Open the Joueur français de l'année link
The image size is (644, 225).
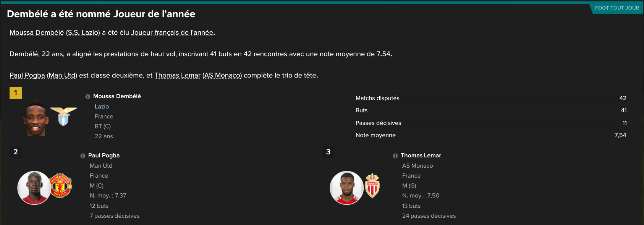172,33
